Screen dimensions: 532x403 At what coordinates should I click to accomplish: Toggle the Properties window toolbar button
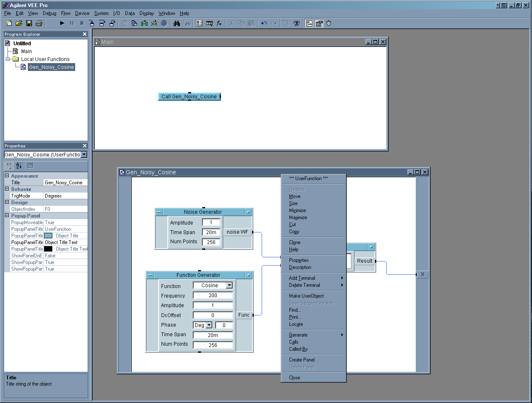[x=319, y=23]
